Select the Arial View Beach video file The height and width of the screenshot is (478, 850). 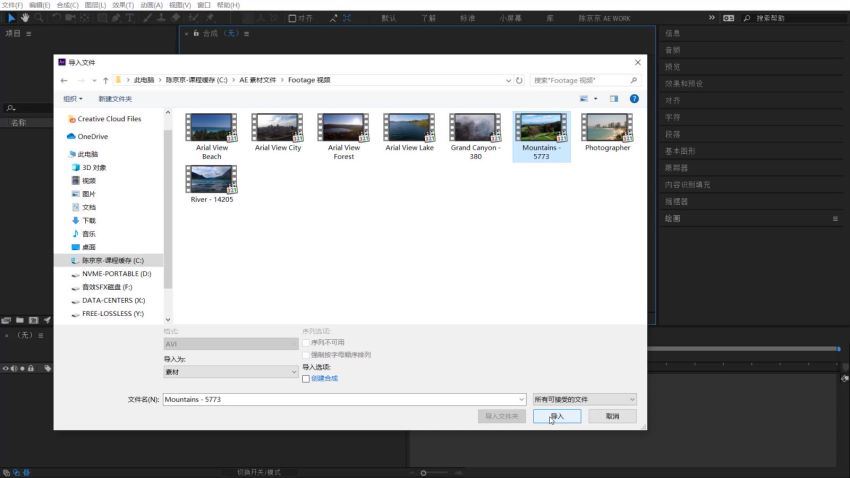(x=211, y=137)
